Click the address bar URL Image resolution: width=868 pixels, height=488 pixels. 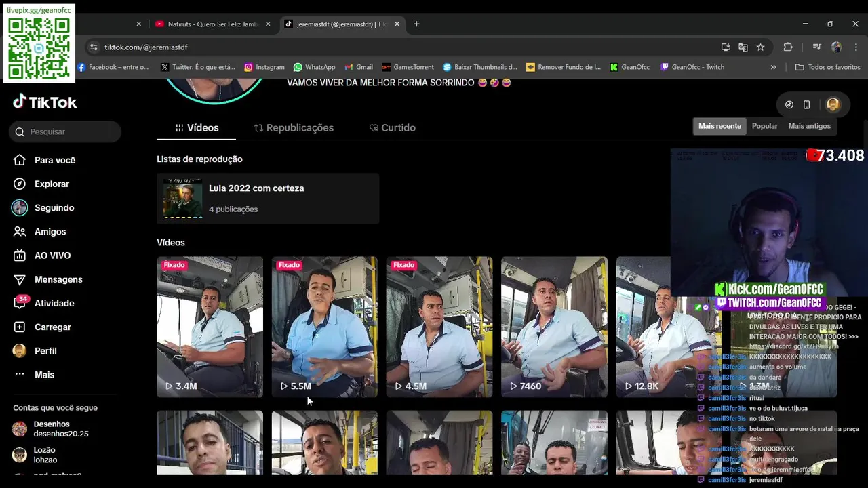(146, 47)
